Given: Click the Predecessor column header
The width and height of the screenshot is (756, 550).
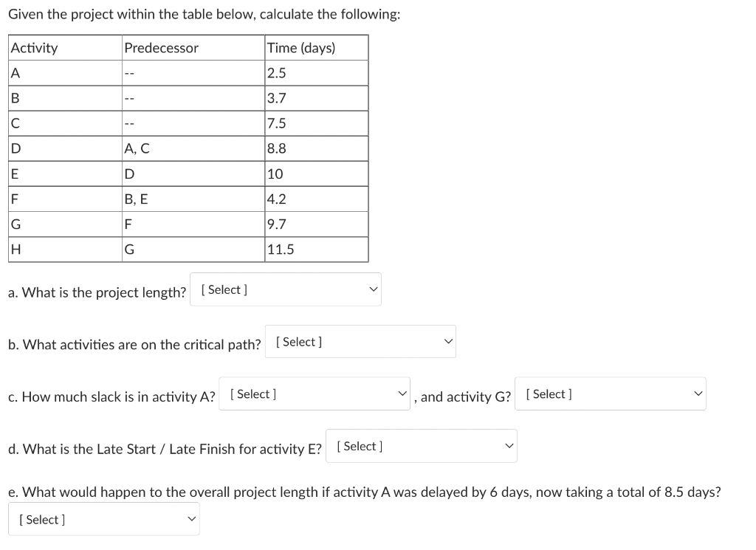Looking at the screenshot, I should point(161,47).
